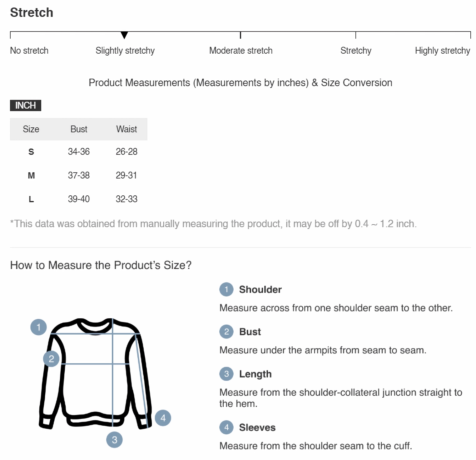Viewport: 476px width, 460px height.
Task: Click the Moderate stretch label
Action: [x=241, y=51]
